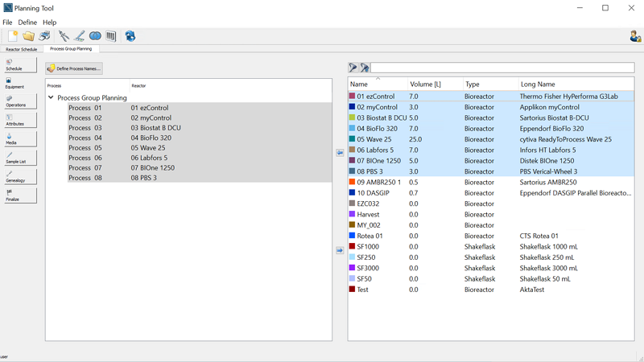Click the filter text input field
Viewport: 644px width, 362px height.
pyautogui.click(x=502, y=68)
